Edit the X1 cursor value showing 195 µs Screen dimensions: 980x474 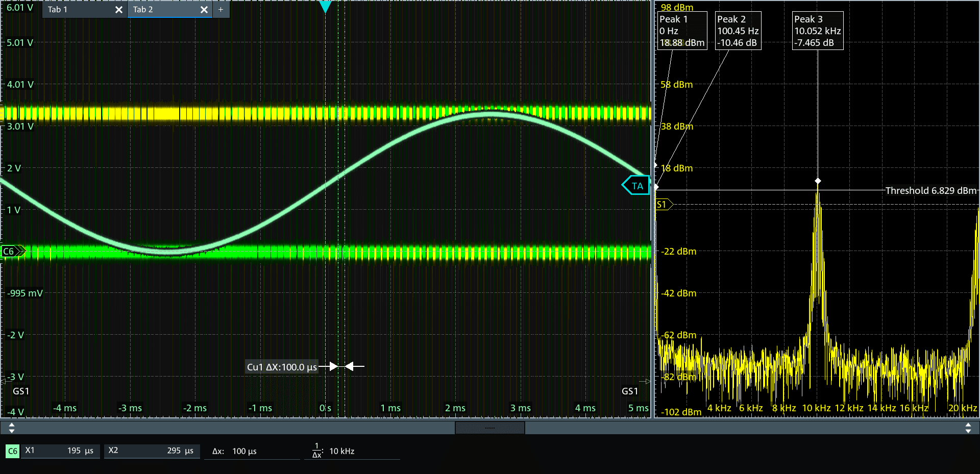pyautogui.click(x=60, y=451)
